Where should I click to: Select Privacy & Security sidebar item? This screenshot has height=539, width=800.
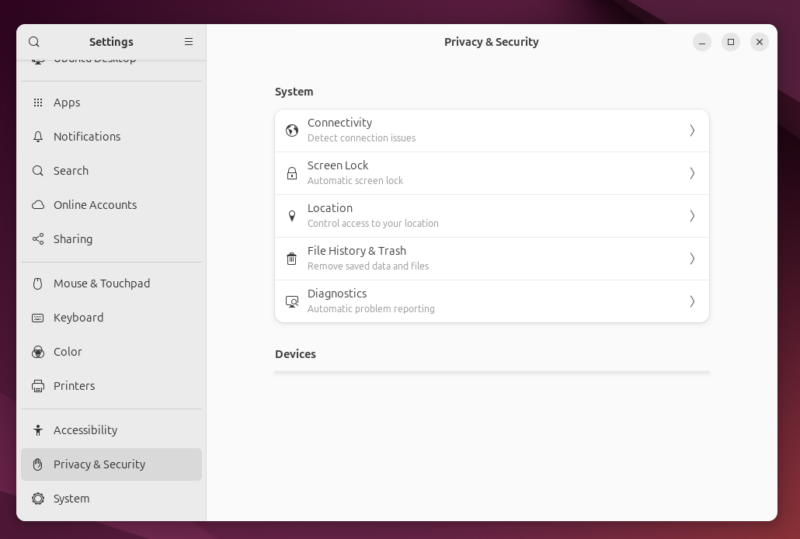pos(111,464)
